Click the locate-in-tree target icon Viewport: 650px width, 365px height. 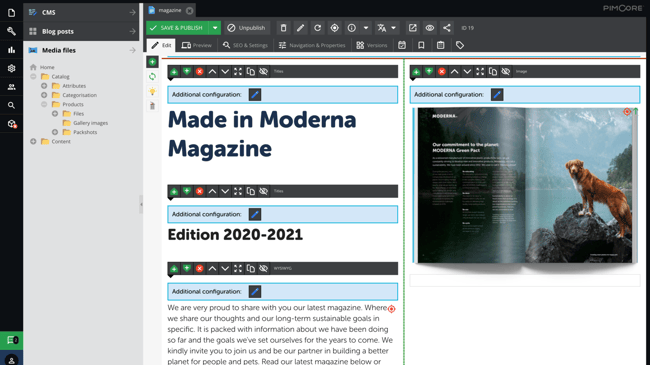335,28
